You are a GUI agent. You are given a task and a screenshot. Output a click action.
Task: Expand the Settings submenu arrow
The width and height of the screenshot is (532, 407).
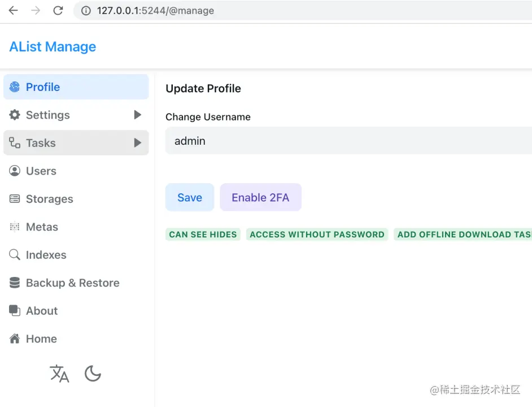coord(137,115)
